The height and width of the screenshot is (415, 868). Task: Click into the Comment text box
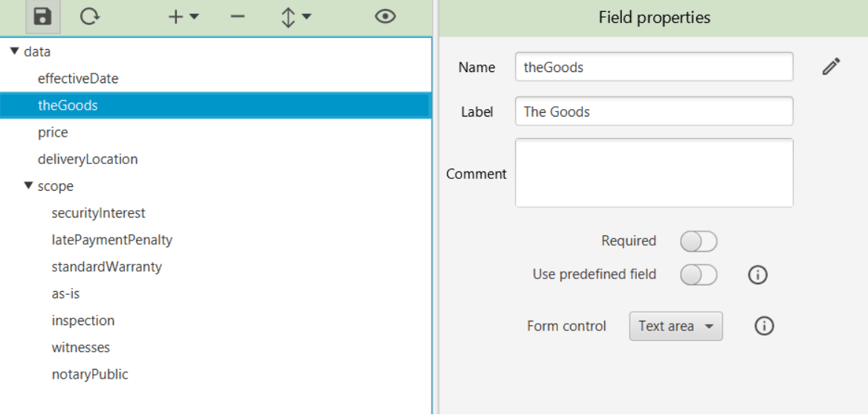click(653, 173)
